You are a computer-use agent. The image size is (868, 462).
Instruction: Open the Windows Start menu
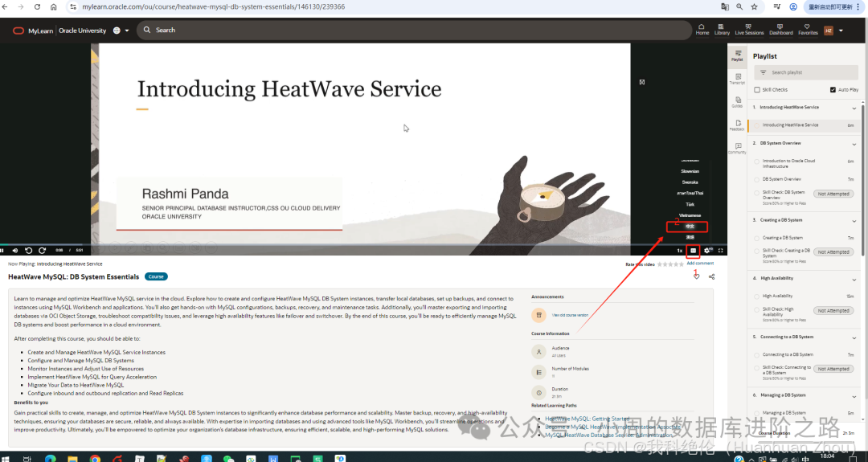(x=5, y=458)
